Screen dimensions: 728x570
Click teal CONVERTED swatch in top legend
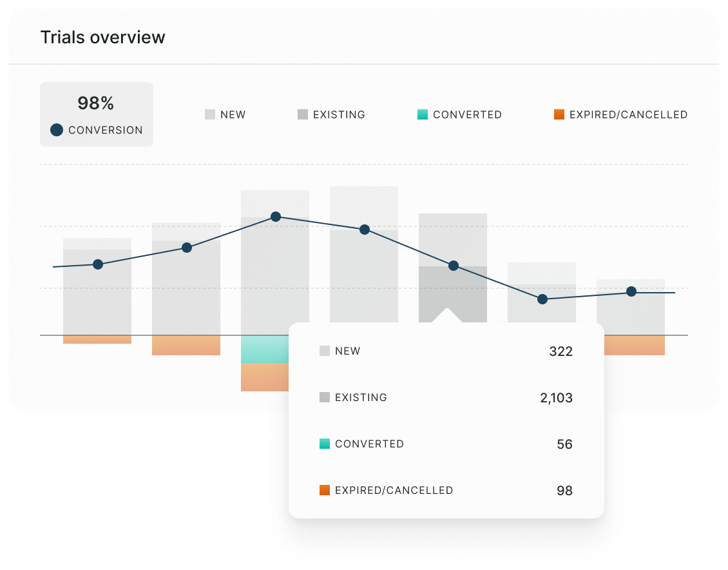pyautogui.click(x=423, y=115)
